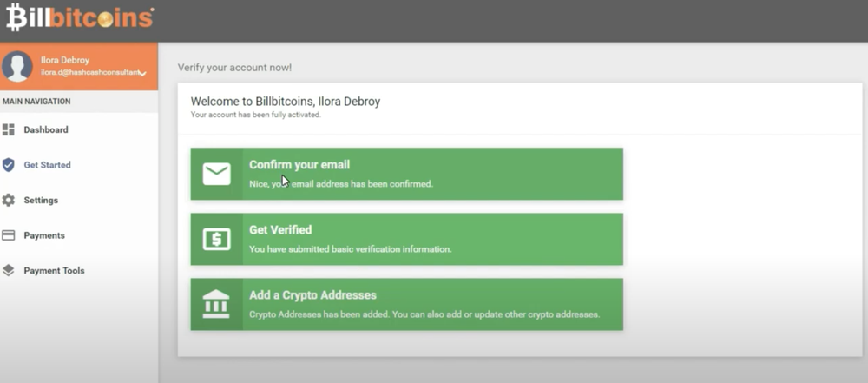Open the Add a Crypto Addresses card
Viewport: 868px width, 383px height.
[407, 304]
